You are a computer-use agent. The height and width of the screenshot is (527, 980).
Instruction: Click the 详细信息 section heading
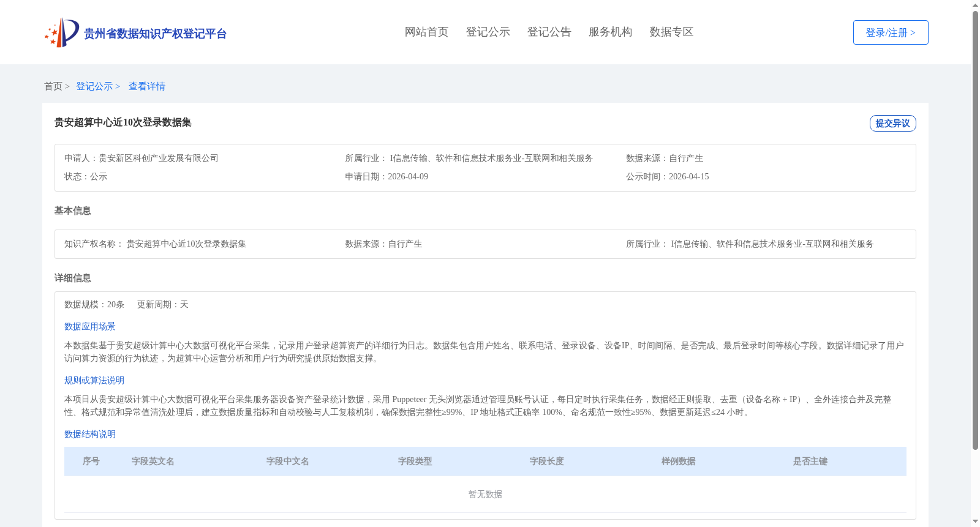72,278
